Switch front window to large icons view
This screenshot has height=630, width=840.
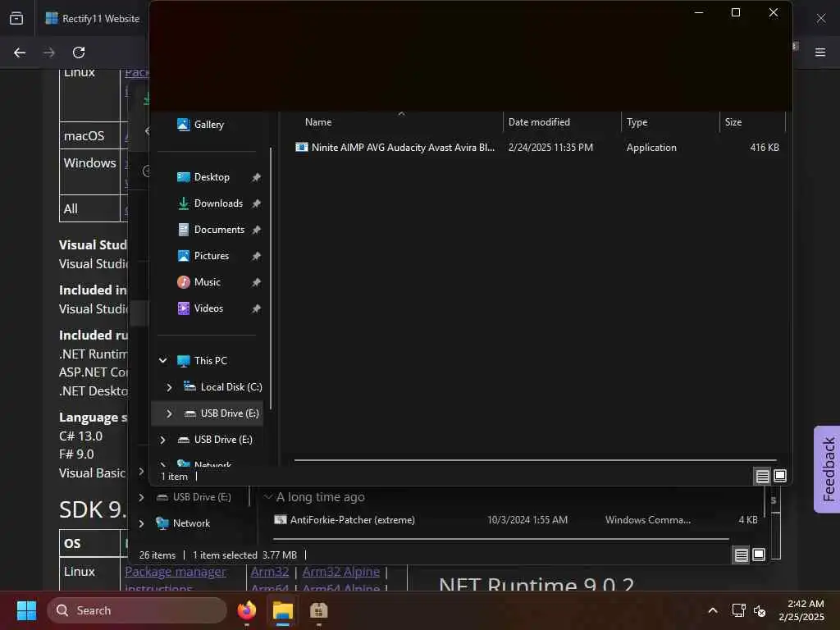[x=780, y=476]
